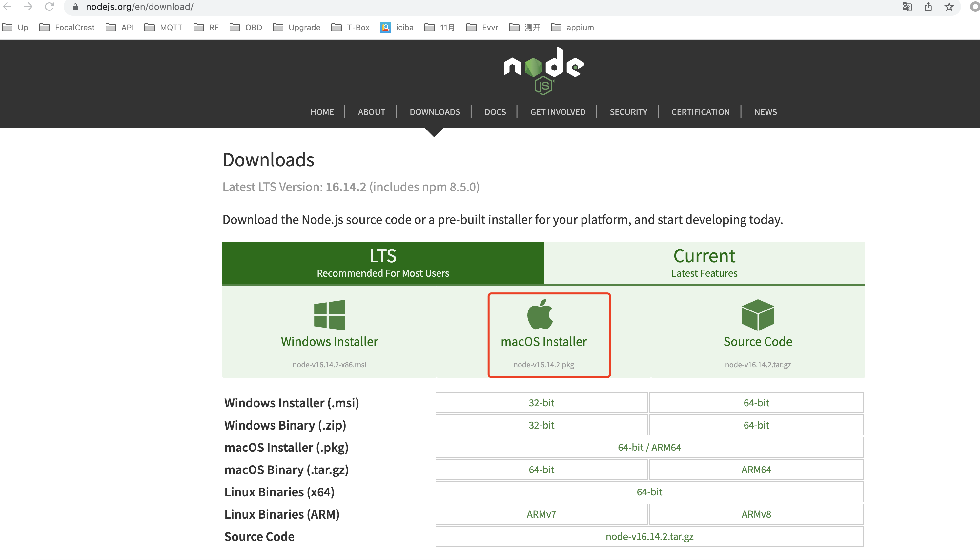Open the Upgrade bookmarks folder
980x560 pixels.
tap(296, 27)
